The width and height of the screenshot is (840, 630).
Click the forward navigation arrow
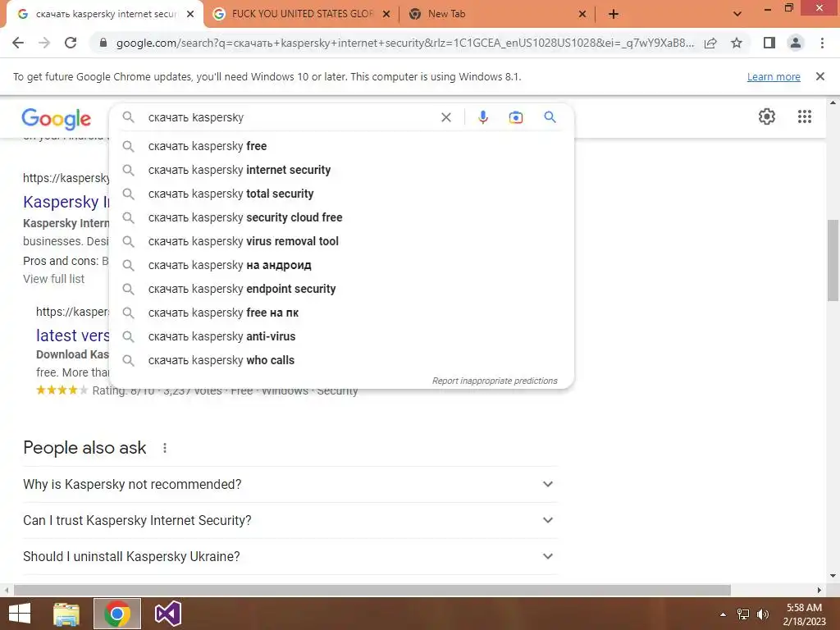(x=44, y=43)
